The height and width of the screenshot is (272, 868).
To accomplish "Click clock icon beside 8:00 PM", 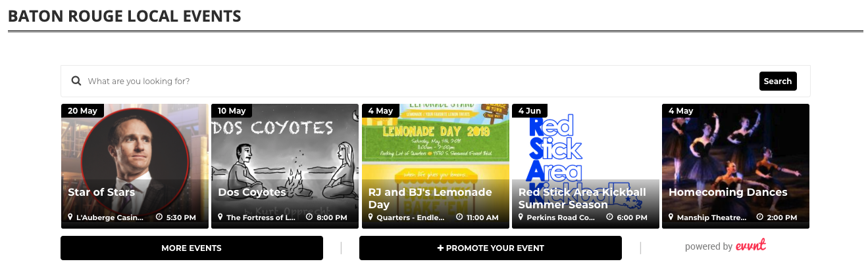I will click(309, 217).
